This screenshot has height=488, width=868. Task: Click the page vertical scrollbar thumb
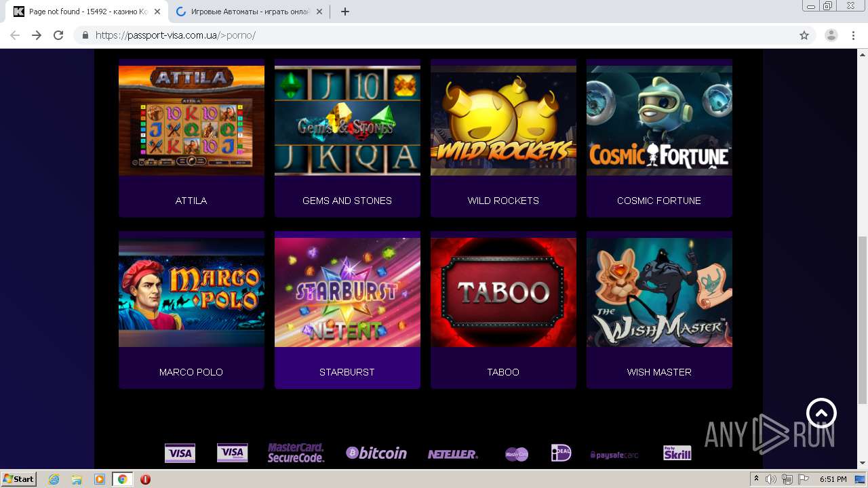[x=863, y=320]
